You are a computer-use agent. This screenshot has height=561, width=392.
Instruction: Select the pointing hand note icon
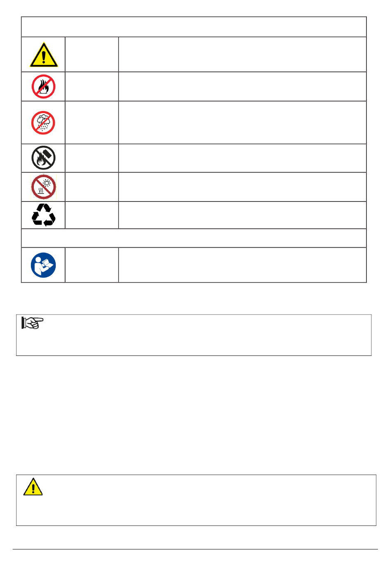pos(33,323)
